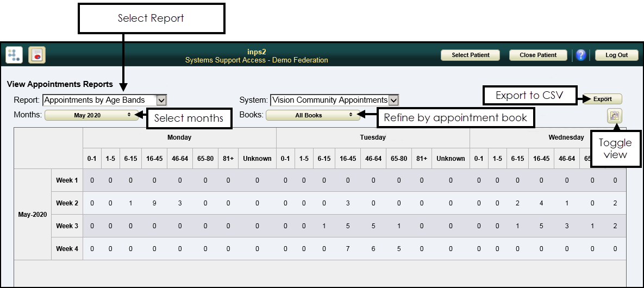Click the Log Out button
Screen dimensions: 644x288
[x=616, y=55]
